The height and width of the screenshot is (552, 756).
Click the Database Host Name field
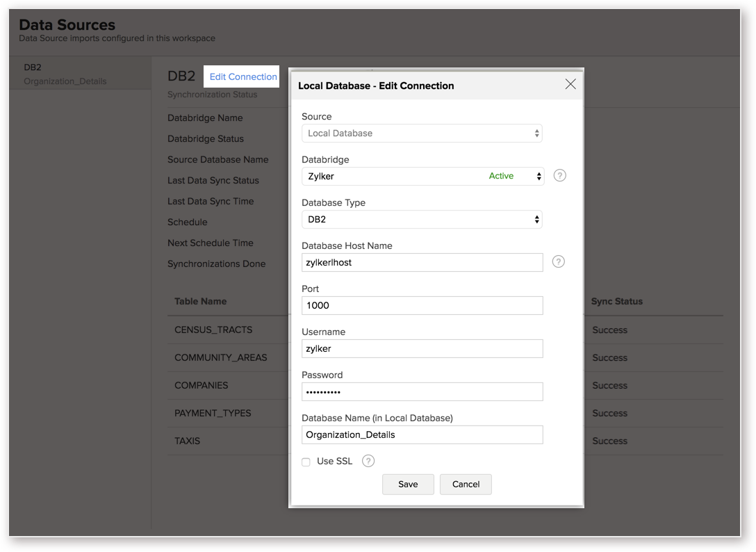pos(422,263)
